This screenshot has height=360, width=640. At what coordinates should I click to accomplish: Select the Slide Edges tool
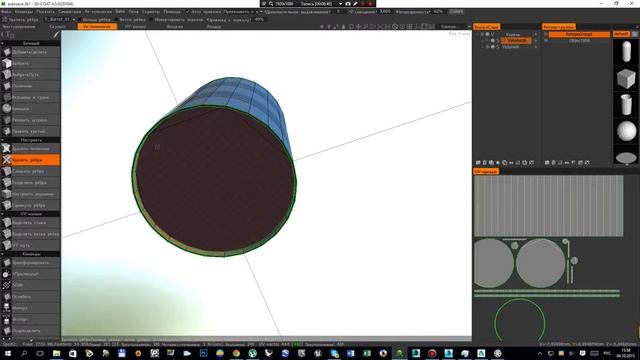coord(30,205)
